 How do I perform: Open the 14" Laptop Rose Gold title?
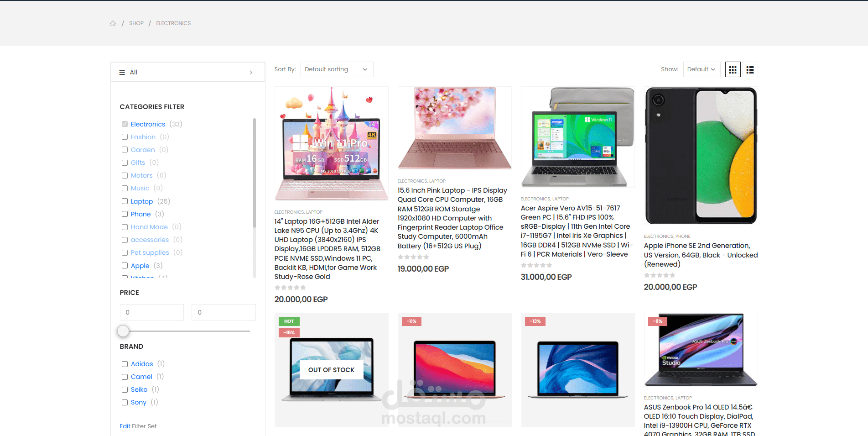click(328, 249)
